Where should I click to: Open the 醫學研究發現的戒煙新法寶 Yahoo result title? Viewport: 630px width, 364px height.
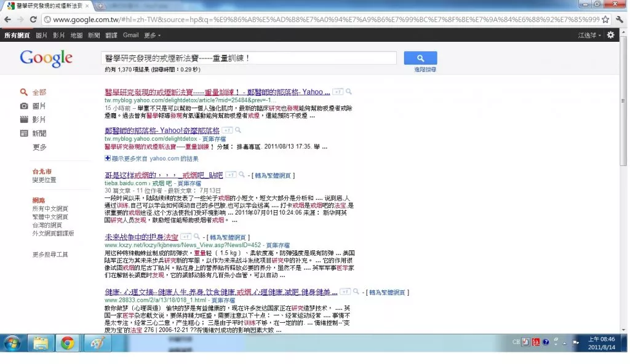click(217, 92)
